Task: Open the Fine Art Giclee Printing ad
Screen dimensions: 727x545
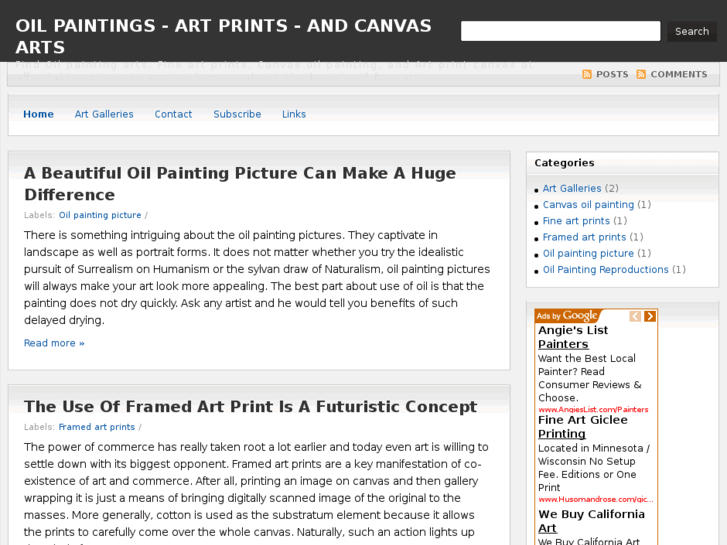Action: tap(585, 427)
